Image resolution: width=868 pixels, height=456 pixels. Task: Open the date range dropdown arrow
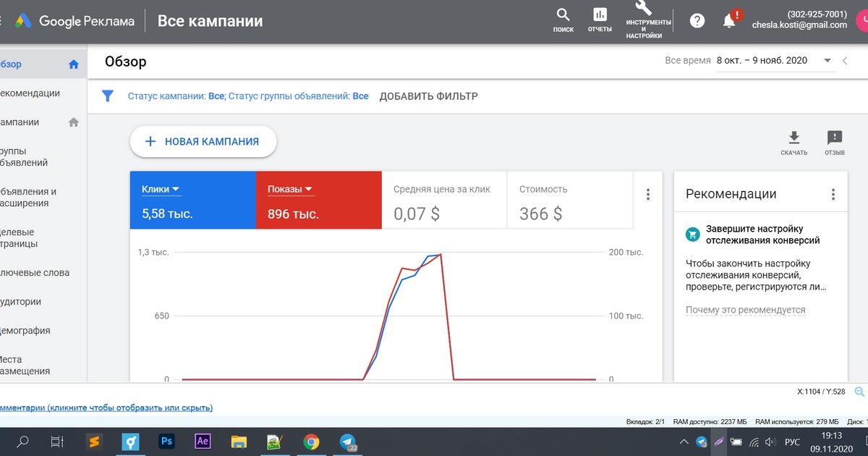point(827,61)
